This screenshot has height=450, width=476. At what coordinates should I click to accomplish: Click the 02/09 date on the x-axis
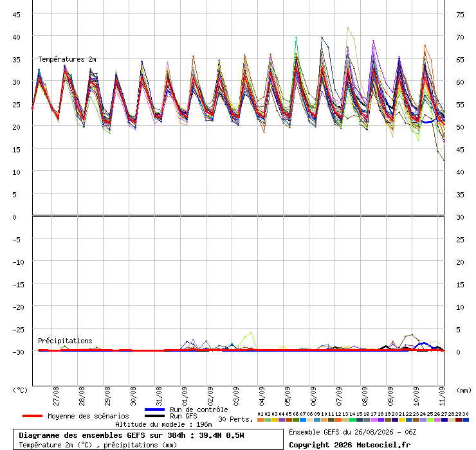tap(210, 396)
